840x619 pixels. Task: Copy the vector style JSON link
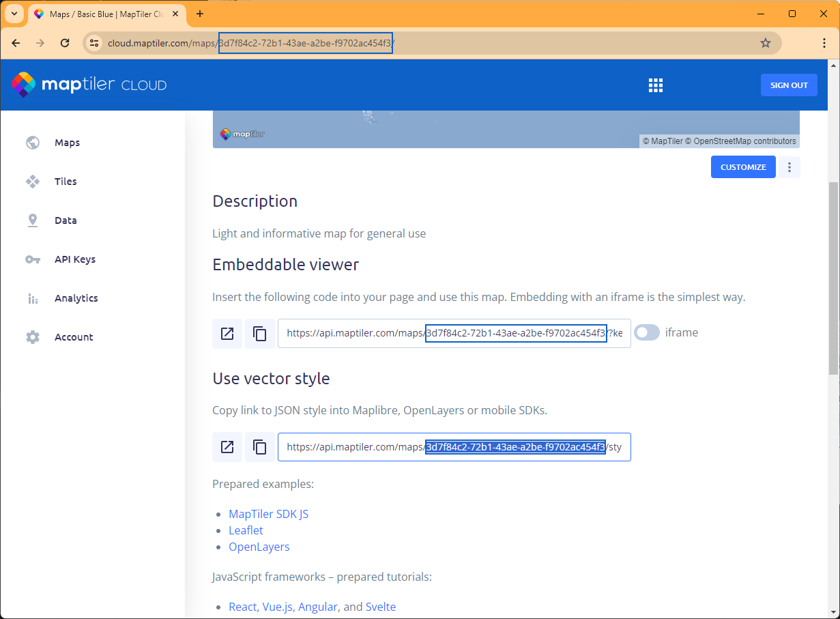[x=260, y=447]
